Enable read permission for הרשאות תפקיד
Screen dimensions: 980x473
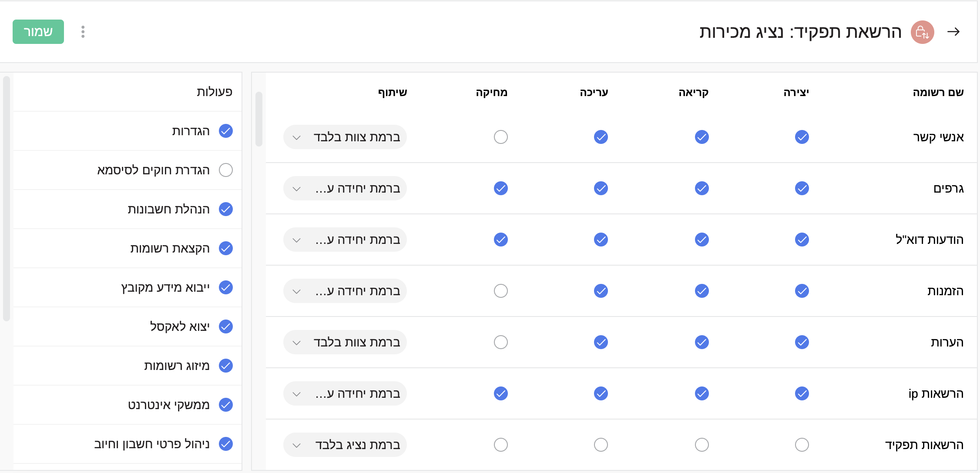[x=701, y=445]
